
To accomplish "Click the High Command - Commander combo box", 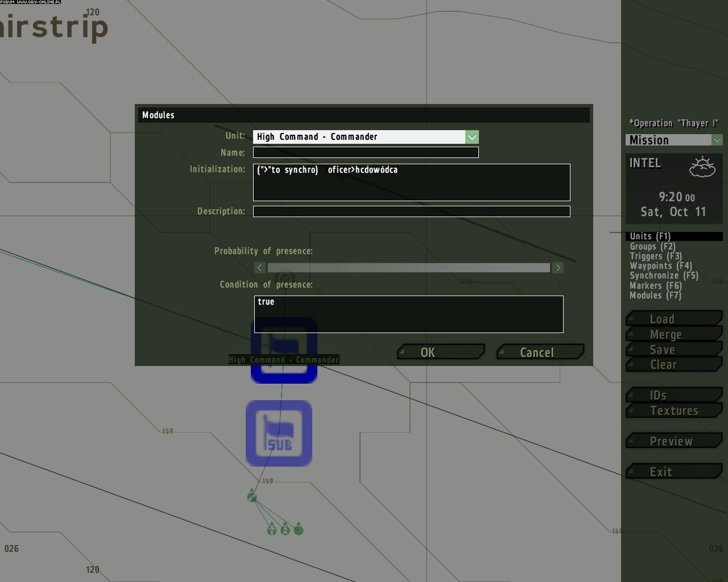I will point(359,137).
